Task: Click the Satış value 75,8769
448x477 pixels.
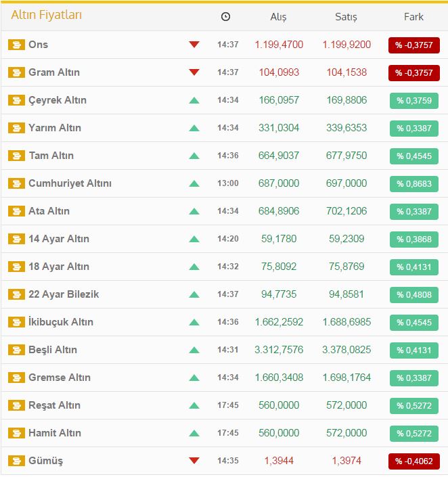Action: (346, 267)
